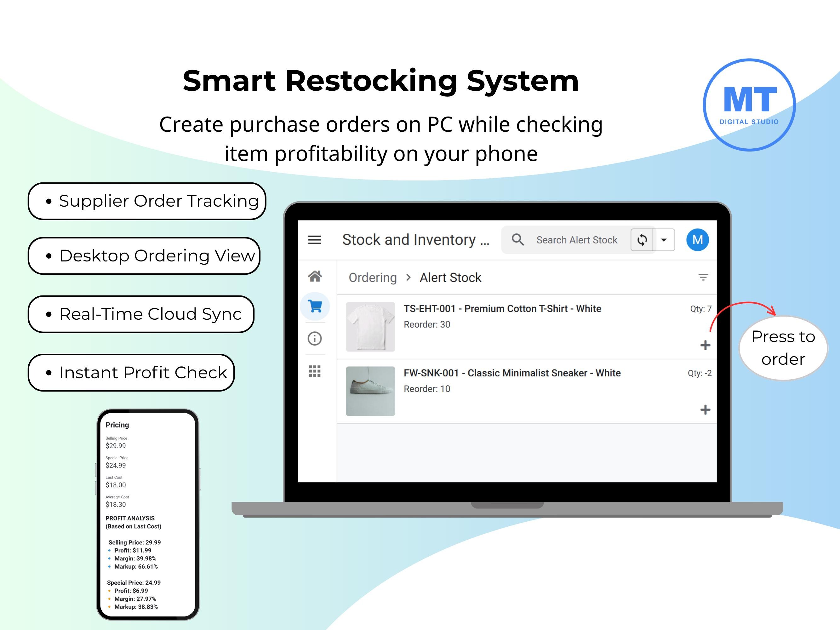
Task: Click the search magnifier icon
Action: tap(518, 240)
